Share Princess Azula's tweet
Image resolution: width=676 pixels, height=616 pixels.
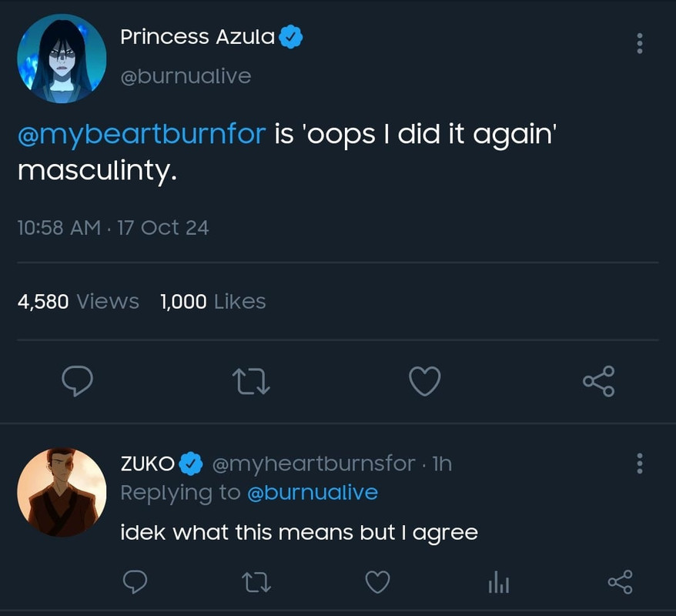[598, 381]
